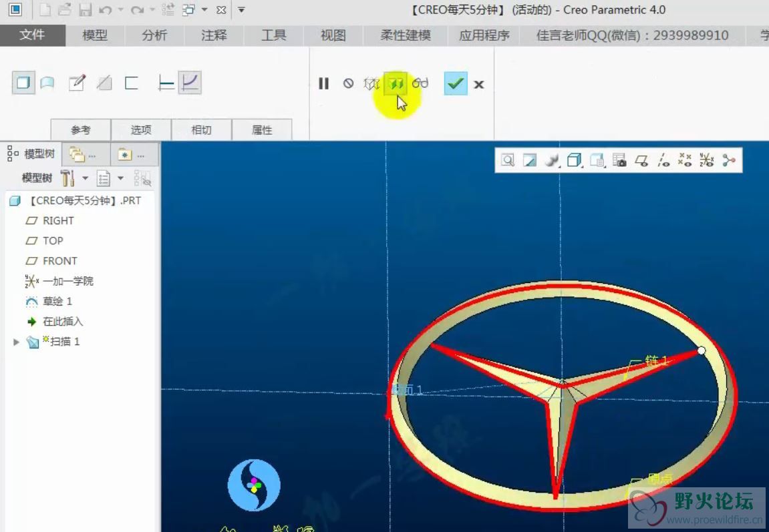
Task: Accept the sweep with the green checkmark
Action: pos(456,83)
